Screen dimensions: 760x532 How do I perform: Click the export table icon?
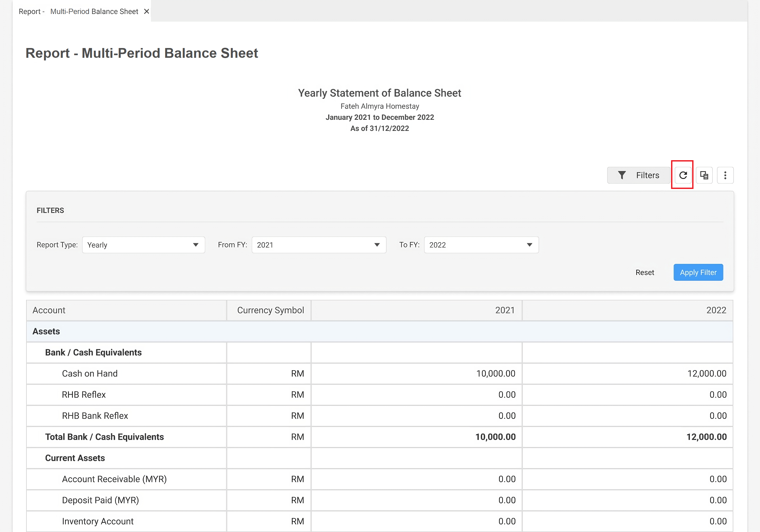point(704,175)
